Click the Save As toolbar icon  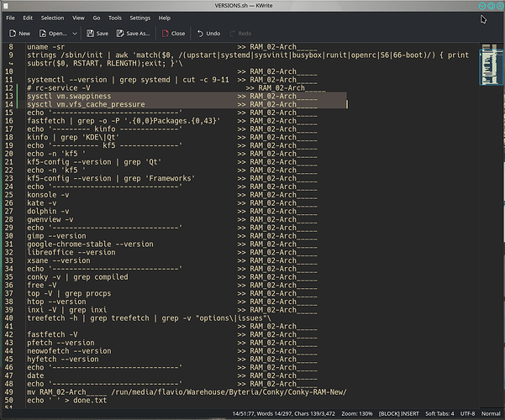(132, 34)
